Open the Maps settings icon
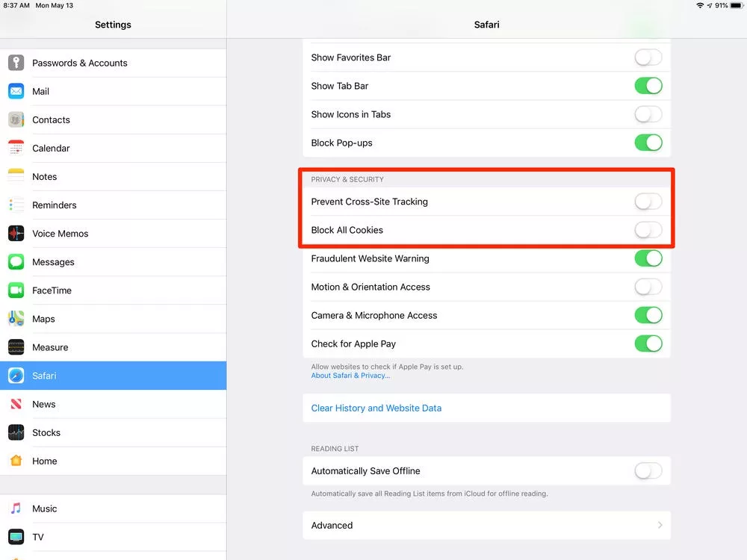The image size is (747, 560). pyautogui.click(x=15, y=319)
